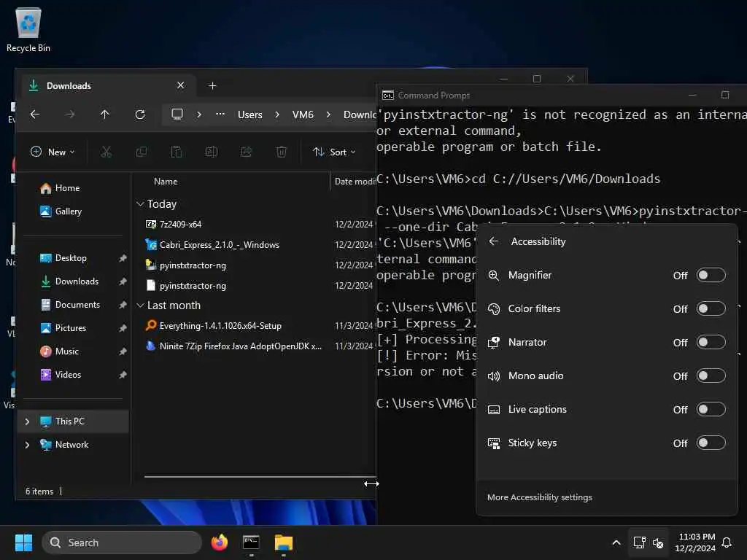This screenshot has height=560, width=747.
Task: Click the network icon in system tray
Action: click(x=639, y=542)
